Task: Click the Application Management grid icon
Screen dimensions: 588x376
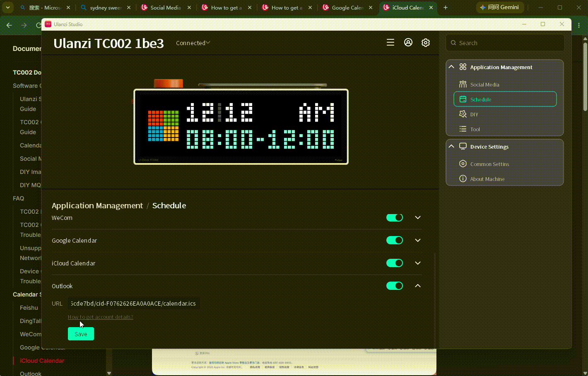Action: 463,67
